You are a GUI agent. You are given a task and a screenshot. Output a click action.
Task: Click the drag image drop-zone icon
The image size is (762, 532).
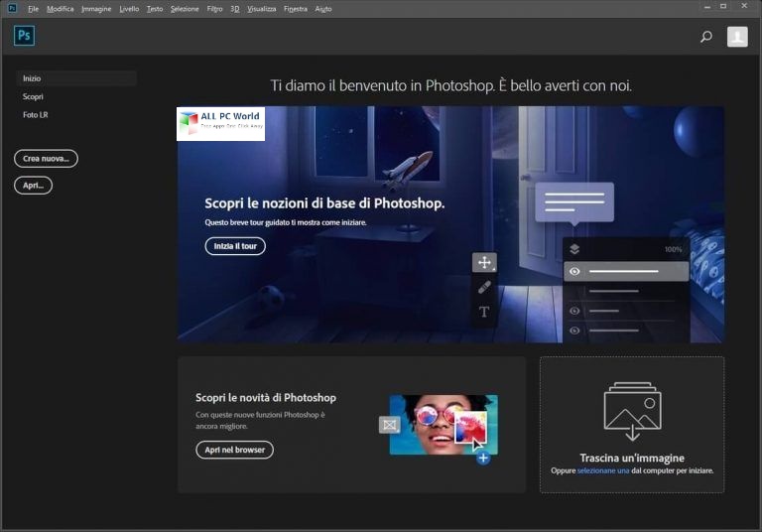click(x=632, y=411)
